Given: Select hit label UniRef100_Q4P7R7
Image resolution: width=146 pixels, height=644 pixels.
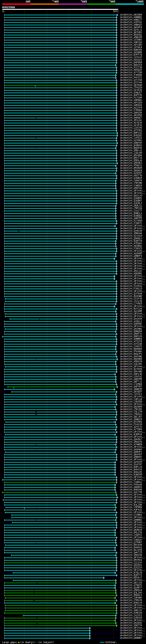Looking at the screenshot, I should (x=131, y=387).
